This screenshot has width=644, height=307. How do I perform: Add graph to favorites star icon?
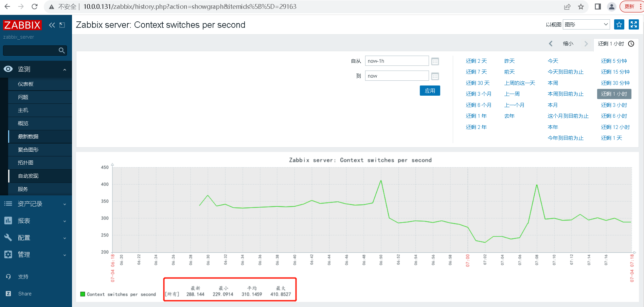click(619, 24)
